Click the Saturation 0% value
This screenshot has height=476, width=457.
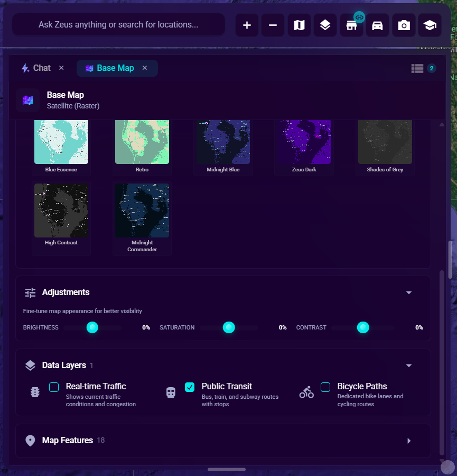pyautogui.click(x=283, y=327)
